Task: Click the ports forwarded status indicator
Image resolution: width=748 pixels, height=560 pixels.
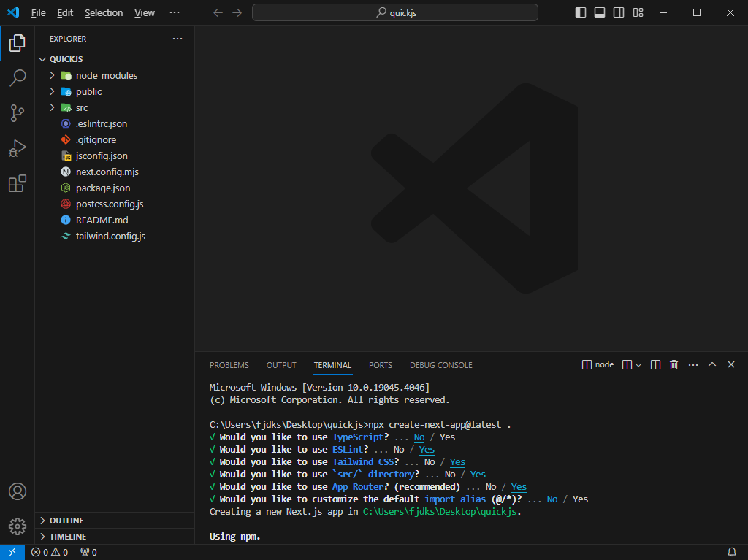Action: 88,552
